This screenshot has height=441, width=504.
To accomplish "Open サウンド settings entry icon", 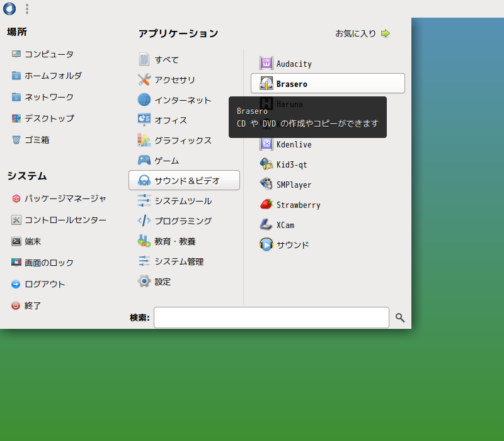I will (266, 245).
